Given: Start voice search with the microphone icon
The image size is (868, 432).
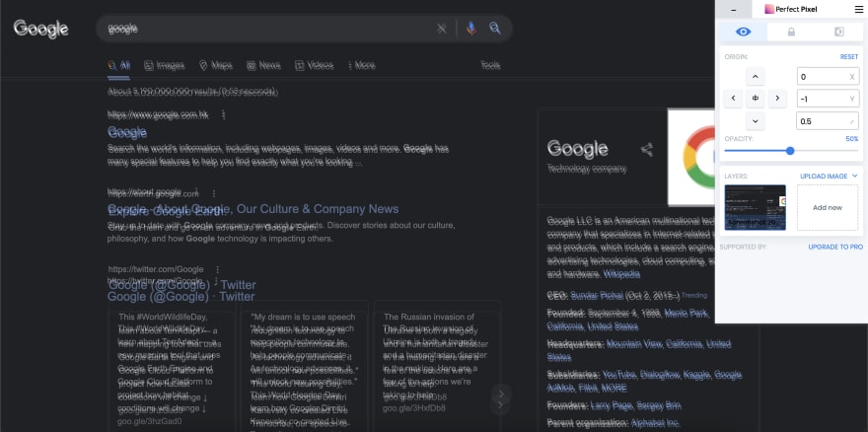Looking at the screenshot, I should [x=471, y=29].
